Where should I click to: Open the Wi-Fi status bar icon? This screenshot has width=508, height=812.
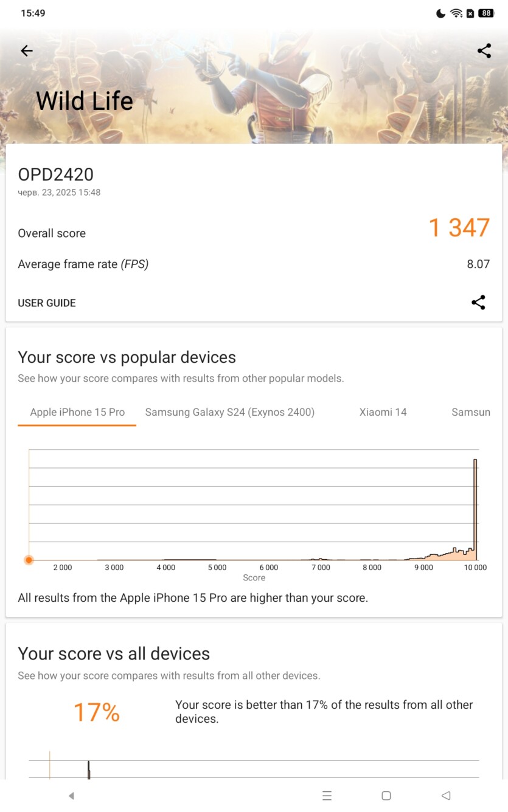point(456,13)
